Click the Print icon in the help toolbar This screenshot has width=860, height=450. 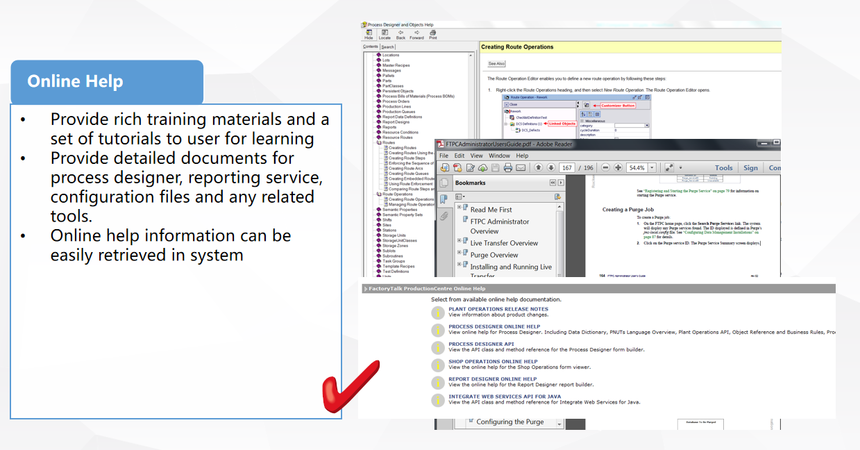[x=433, y=35]
